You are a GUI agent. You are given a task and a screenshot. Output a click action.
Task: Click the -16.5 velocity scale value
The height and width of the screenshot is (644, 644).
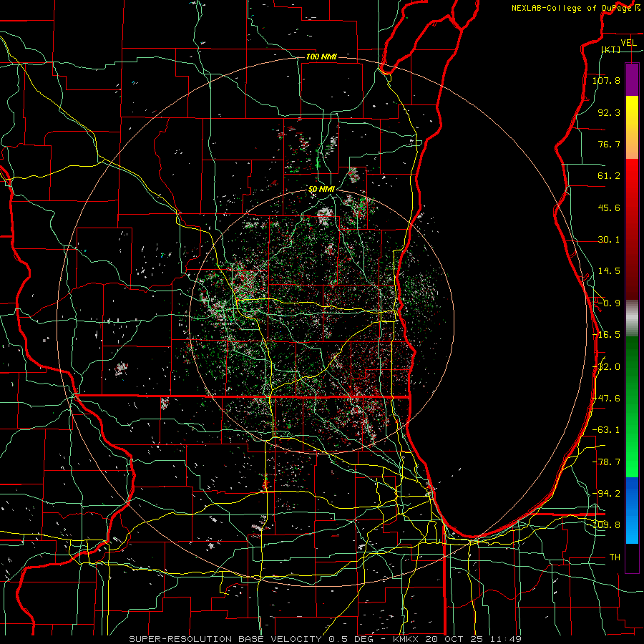point(606,335)
